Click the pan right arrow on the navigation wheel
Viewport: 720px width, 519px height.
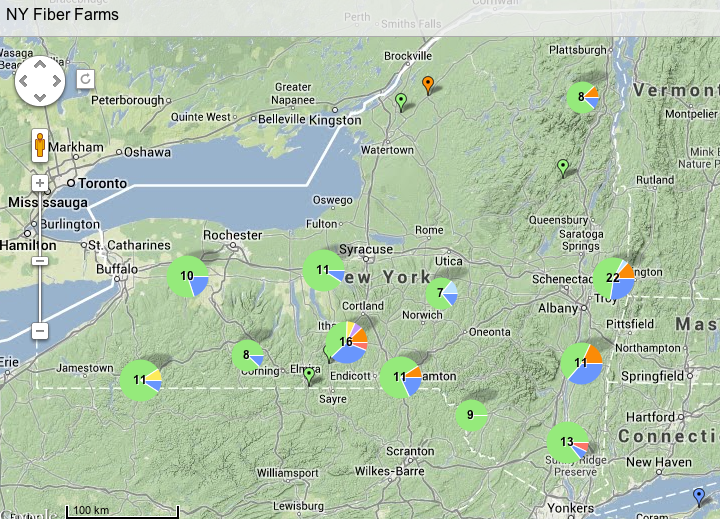click(x=56, y=82)
